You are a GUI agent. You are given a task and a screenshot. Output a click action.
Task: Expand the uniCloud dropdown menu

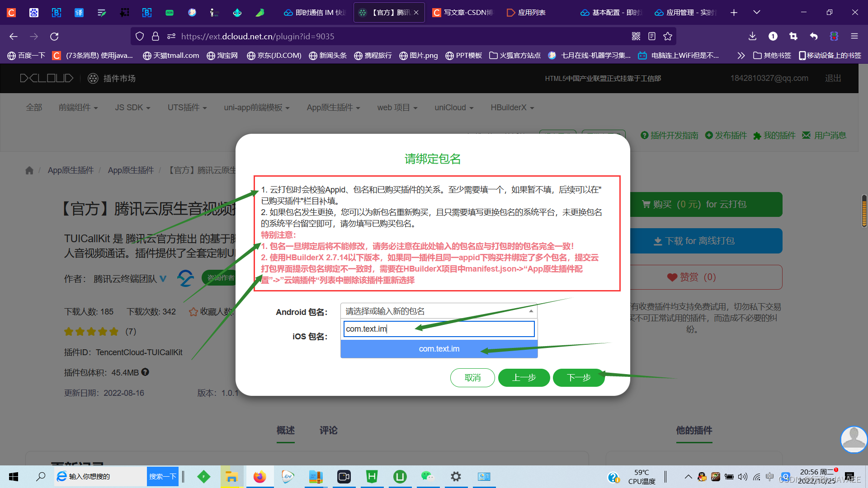454,108
